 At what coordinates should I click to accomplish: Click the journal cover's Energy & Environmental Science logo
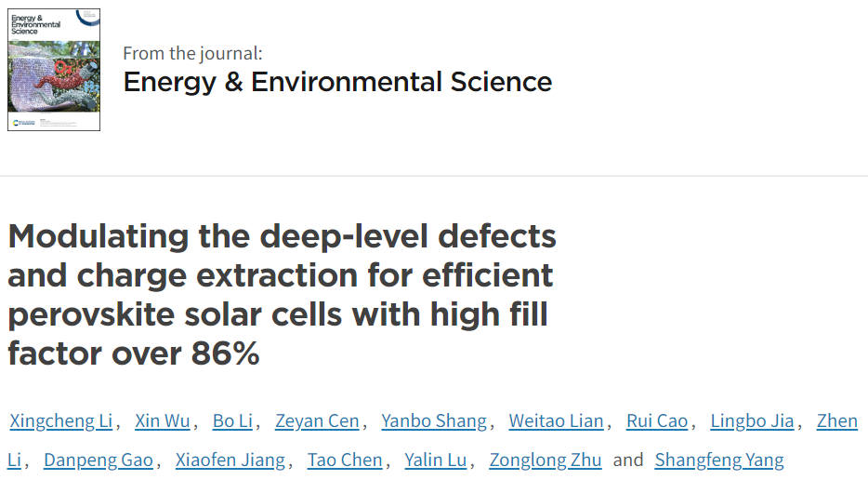coord(36,24)
